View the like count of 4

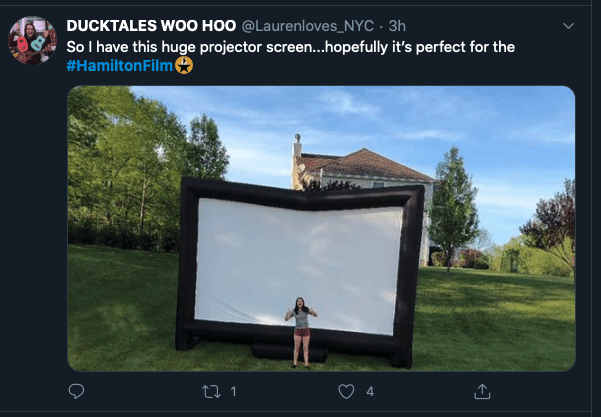click(x=370, y=392)
